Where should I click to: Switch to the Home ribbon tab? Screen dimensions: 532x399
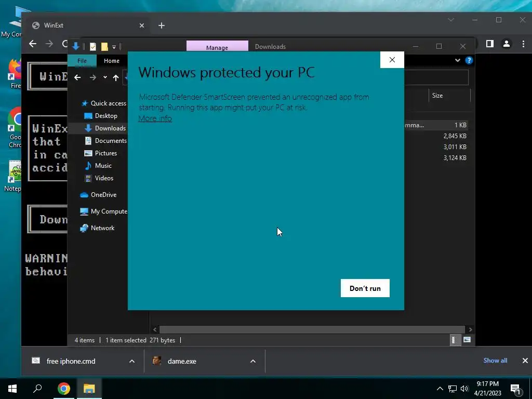(112, 61)
